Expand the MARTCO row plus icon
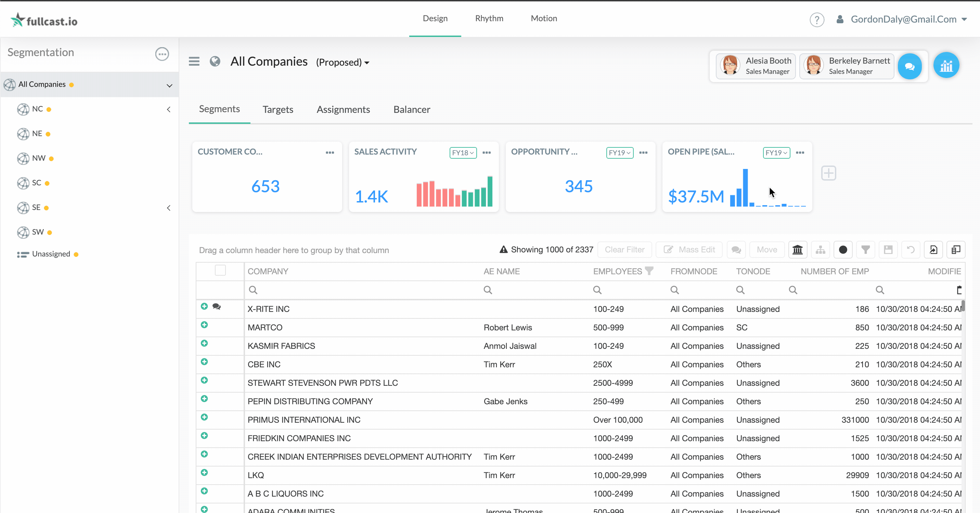Screen dimensions: 980x513 click(204, 325)
